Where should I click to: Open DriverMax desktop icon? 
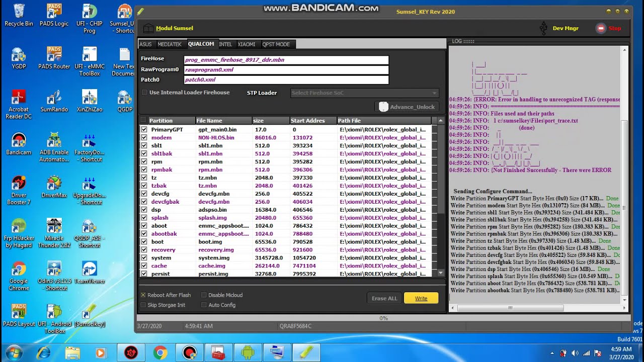(54, 187)
